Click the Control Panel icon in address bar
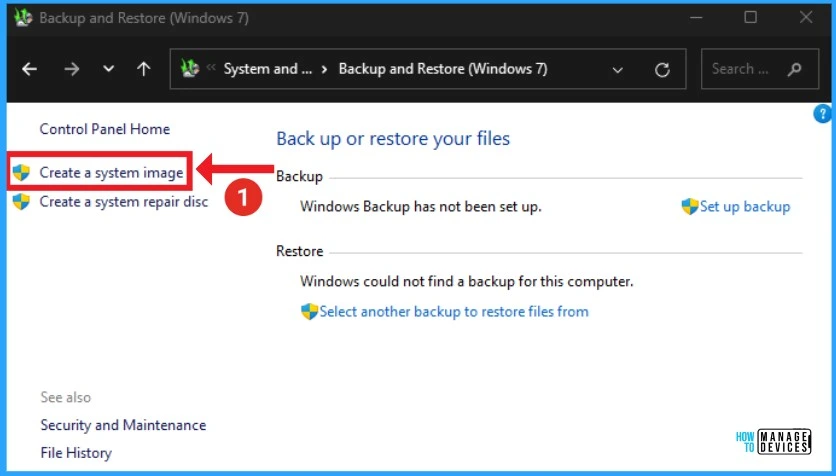This screenshot has width=836, height=476. pyautogui.click(x=190, y=68)
